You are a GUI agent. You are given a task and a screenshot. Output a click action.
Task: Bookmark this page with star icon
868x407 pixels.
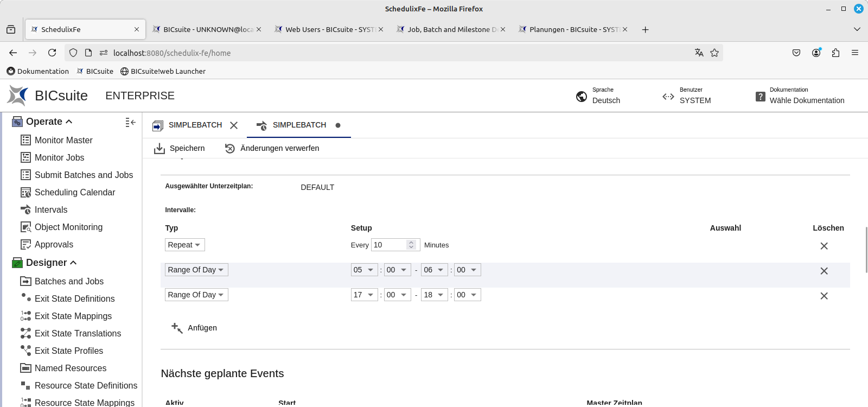[714, 53]
